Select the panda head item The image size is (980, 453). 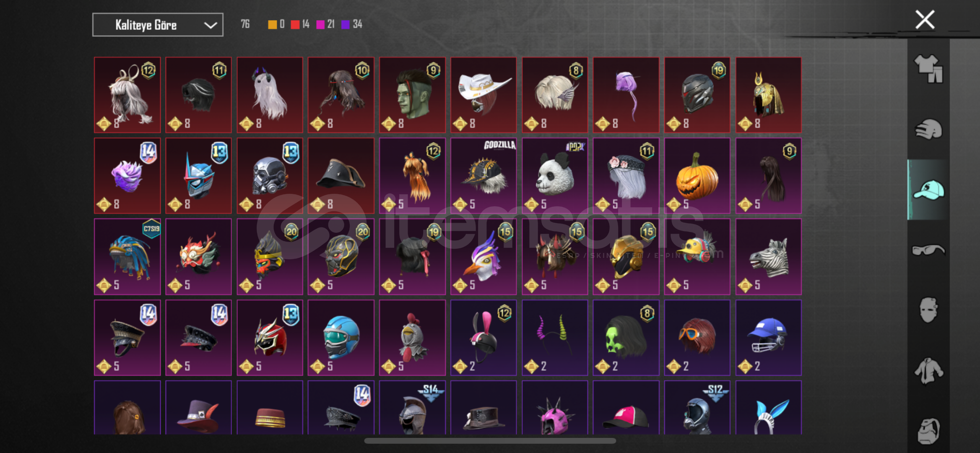(x=554, y=176)
